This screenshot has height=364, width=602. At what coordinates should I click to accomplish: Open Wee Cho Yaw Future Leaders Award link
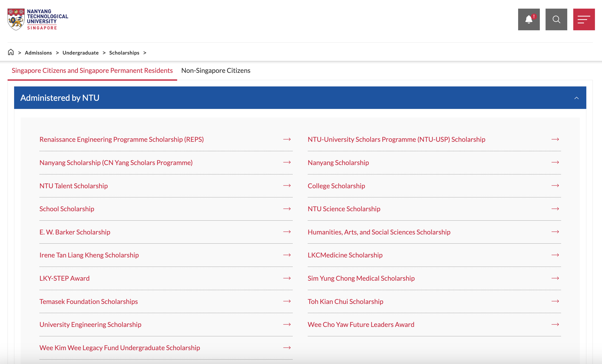pyautogui.click(x=361, y=325)
